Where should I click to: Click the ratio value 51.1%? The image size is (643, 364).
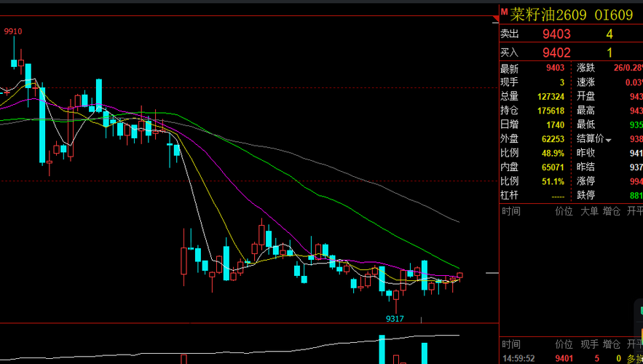[553, 181]
